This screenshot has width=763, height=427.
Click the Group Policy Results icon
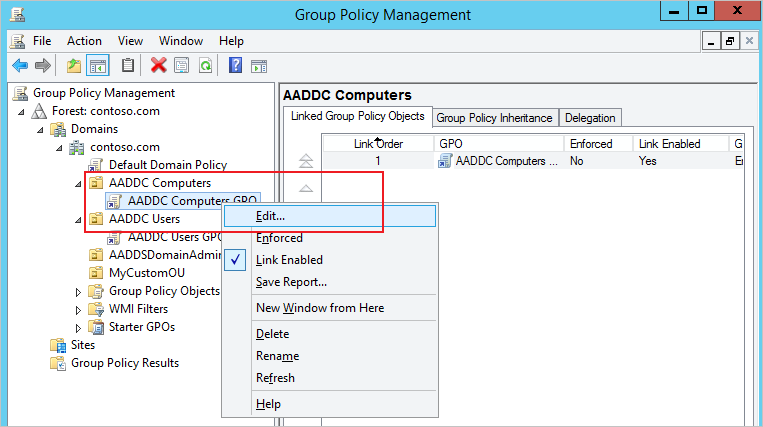click(58, 363)
